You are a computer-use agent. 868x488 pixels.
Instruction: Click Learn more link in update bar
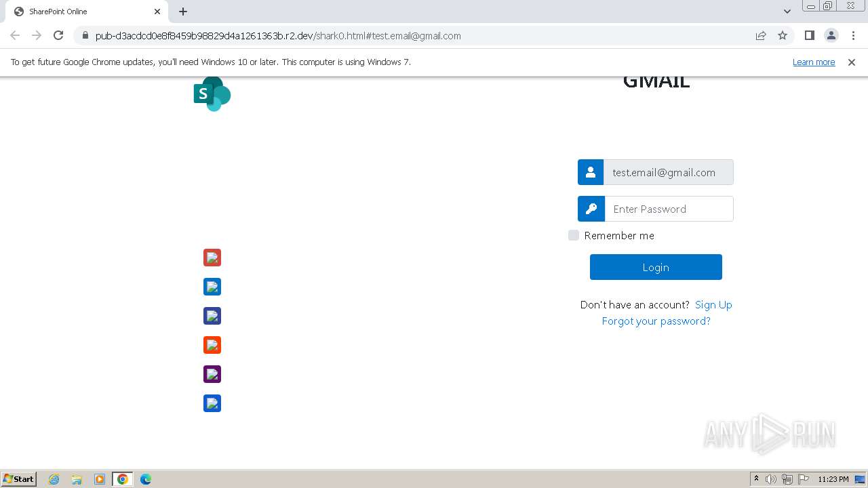[x=814, y=62]
